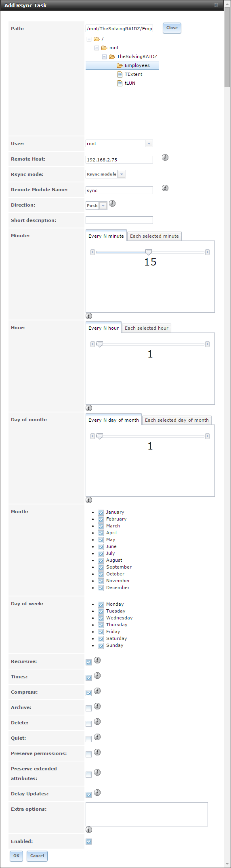The width and height of the screenshot is (231, 868).
Task: Click the info icon next to Compress
Action: (97, 691)
